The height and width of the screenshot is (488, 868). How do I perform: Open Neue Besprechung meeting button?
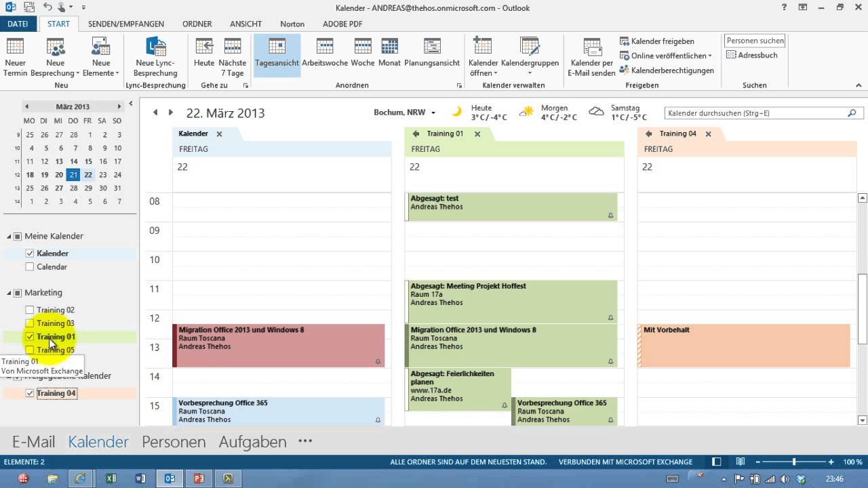pyautogui.click(x=55, y=58)
